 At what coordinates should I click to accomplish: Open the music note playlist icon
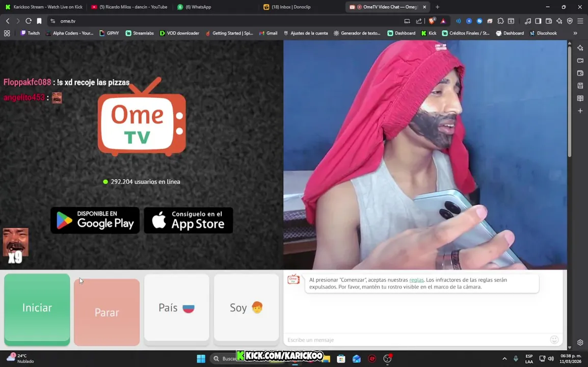pyautogui.click(x=528, y=21)
